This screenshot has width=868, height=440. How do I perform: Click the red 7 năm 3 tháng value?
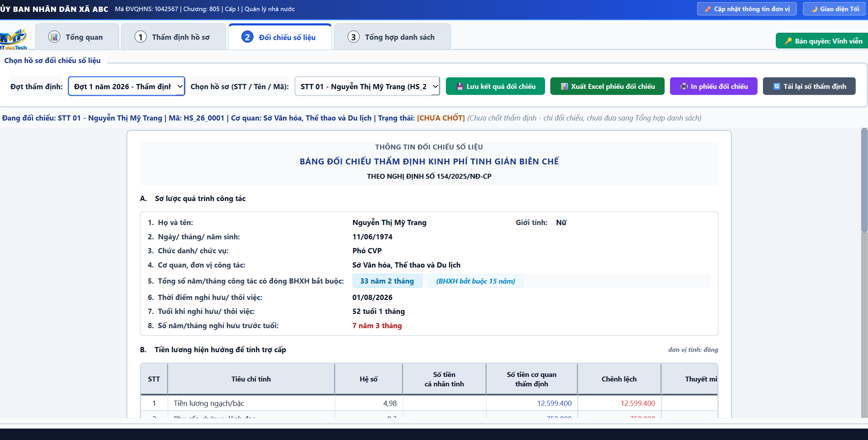377,326
